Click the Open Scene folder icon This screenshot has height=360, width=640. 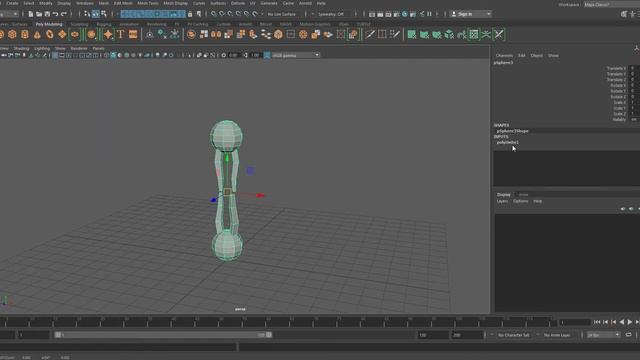pos(39,14)
